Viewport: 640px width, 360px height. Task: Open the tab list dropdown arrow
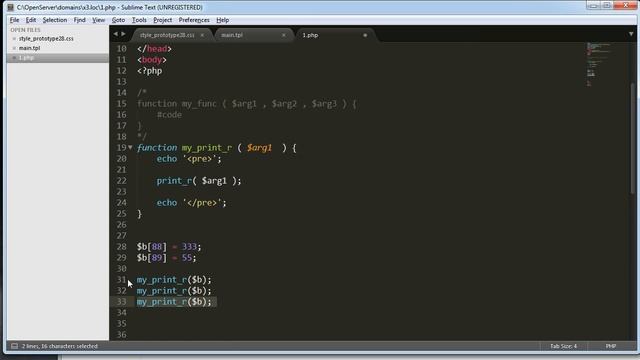pyautogui.click(x=631, y=34)
